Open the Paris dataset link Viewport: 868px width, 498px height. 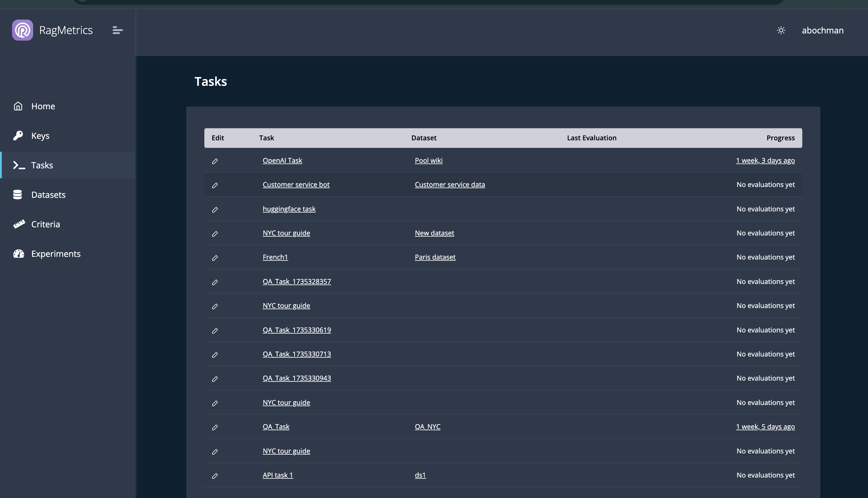pos(435,257)
